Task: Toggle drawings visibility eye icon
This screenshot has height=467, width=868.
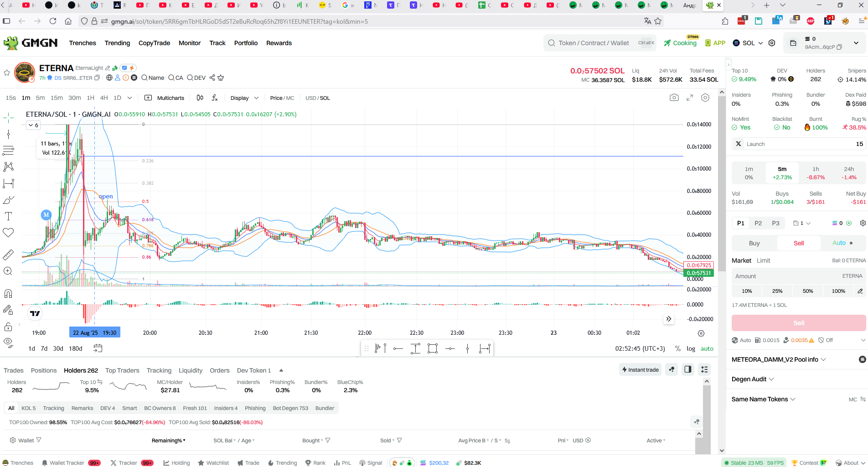Action: (8, 342)
